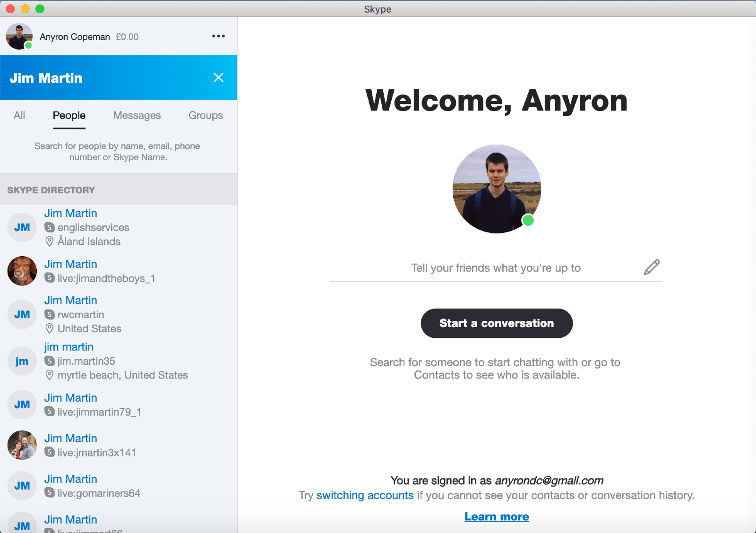
Task: Click the Anyron Copeman name in sidebar
Action: click(75, 37)
